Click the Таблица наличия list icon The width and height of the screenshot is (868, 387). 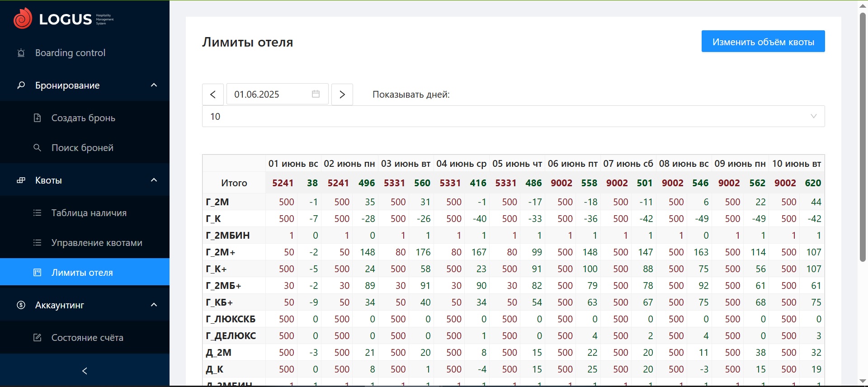38,213
